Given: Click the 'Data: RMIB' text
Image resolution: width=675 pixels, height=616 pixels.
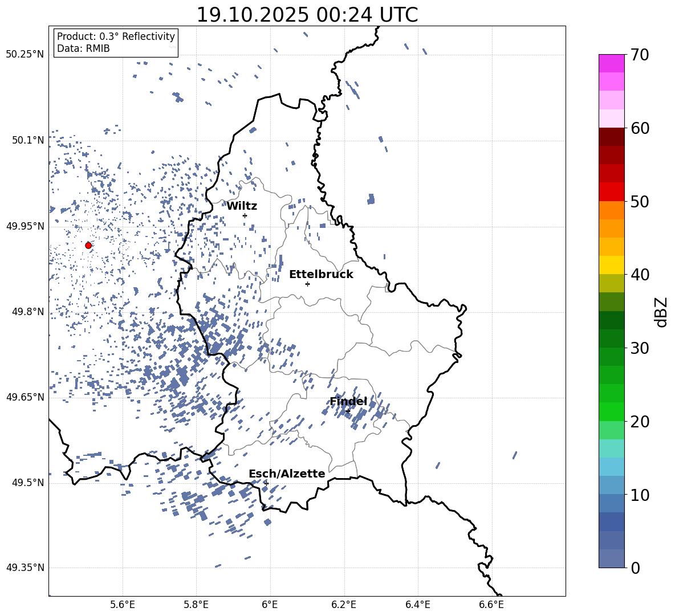Looking at the screenshot, I should (83, 48).
